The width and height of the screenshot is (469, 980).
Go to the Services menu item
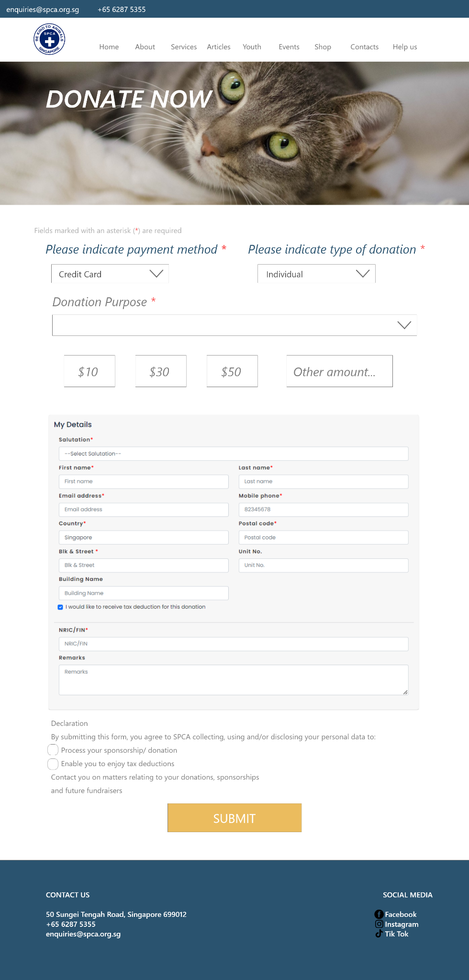click(184, 47)
